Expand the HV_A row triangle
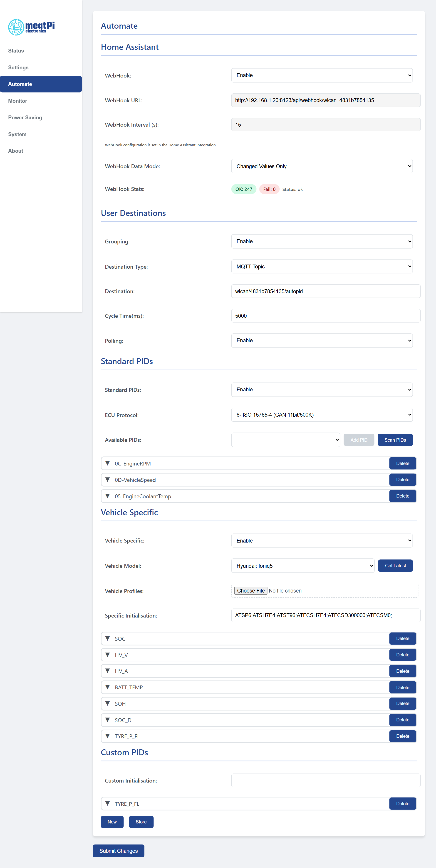Image resolution: width=436 pixels, height=868 pixels. tap(107, 671)
